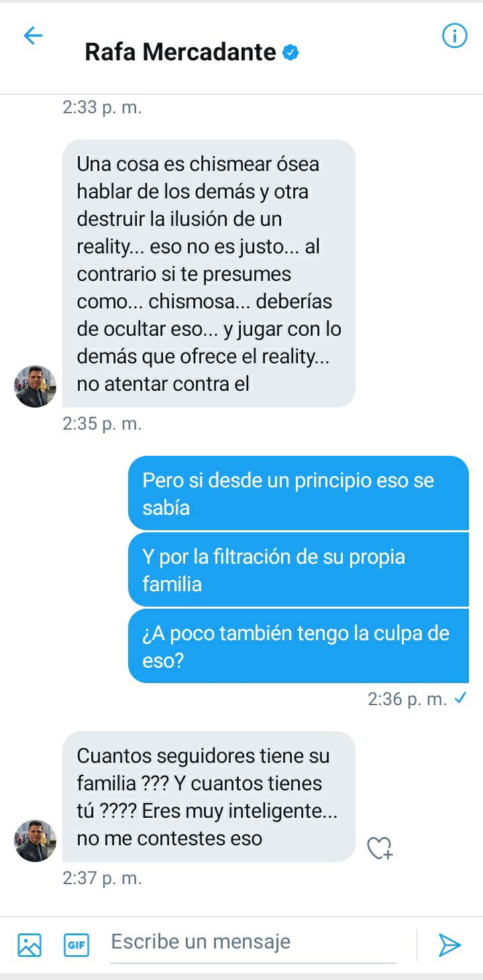Open conversation info with the i icon
The image size is (483, 980).
tap(454, 36)
